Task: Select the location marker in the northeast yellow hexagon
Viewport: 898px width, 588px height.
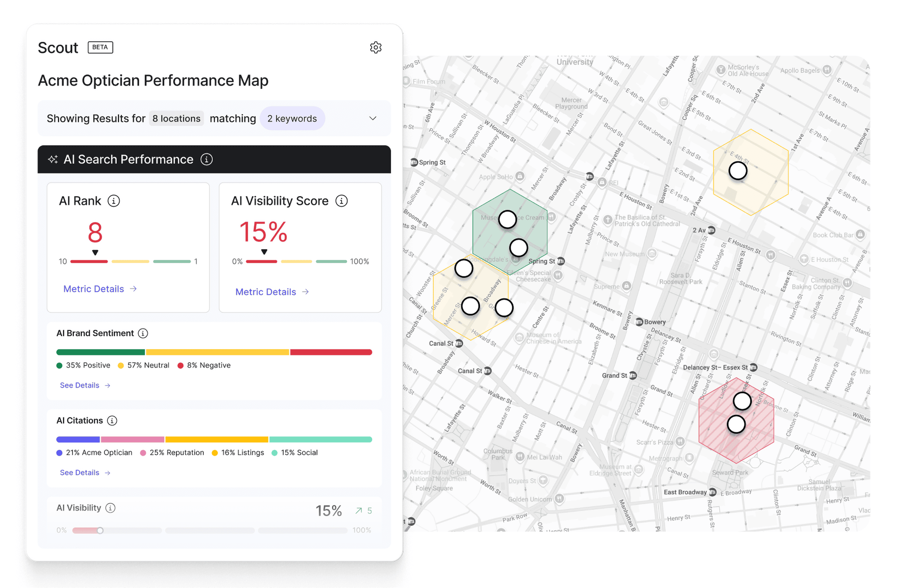Action: click(x=738, y=171)
